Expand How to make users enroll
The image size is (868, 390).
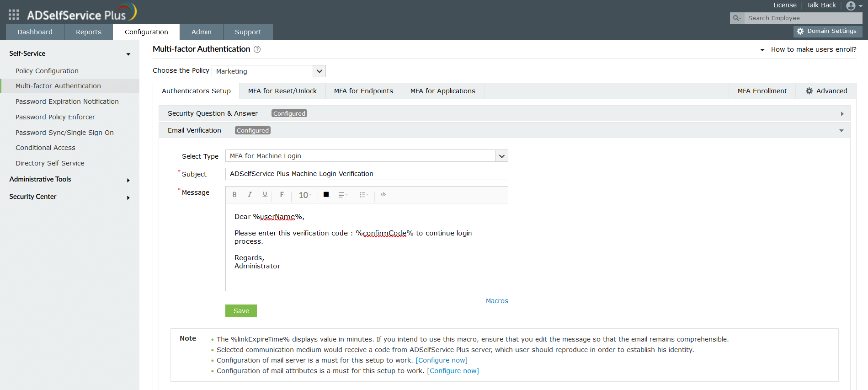click(808, 49)
